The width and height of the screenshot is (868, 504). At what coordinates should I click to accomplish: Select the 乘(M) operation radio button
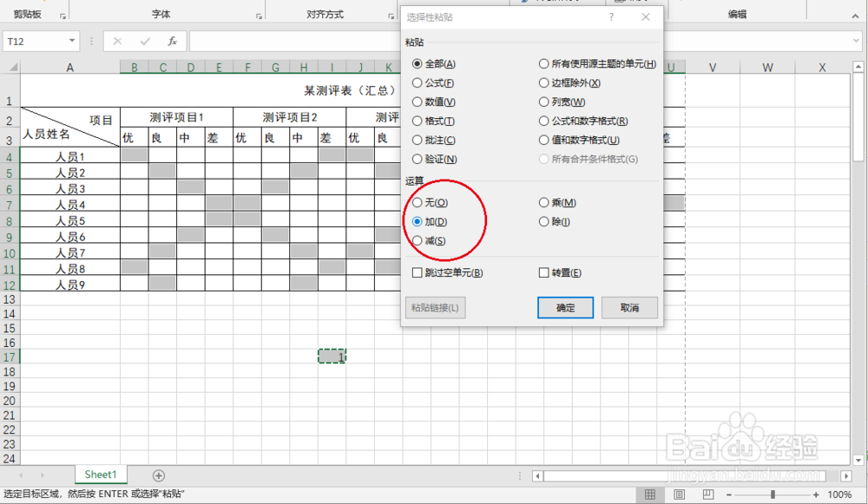[545, 202]
